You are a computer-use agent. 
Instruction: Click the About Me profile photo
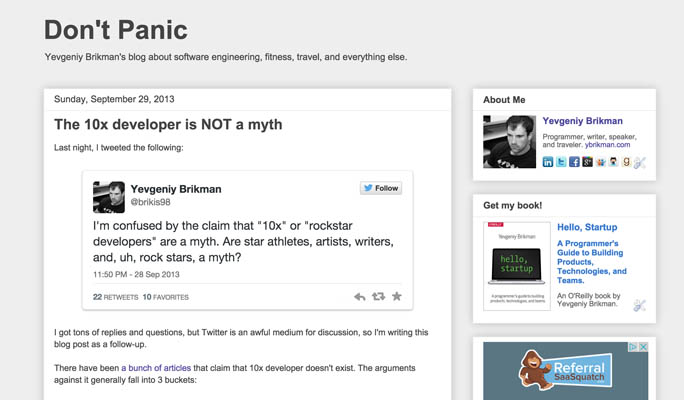(510, 142)
